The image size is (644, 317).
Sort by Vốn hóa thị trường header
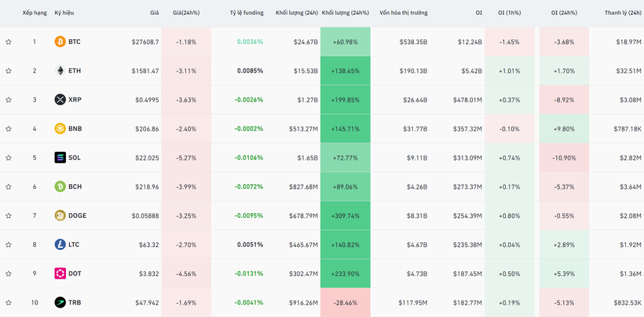point(403,13)
